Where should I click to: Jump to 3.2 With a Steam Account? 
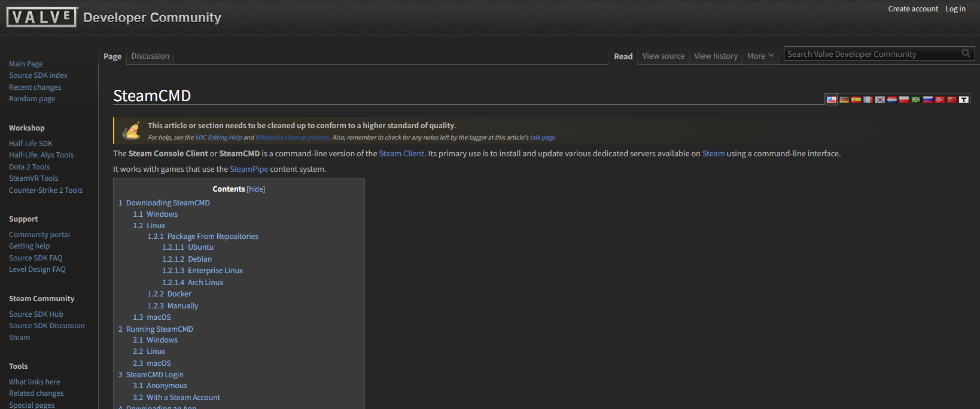(176, 398)
